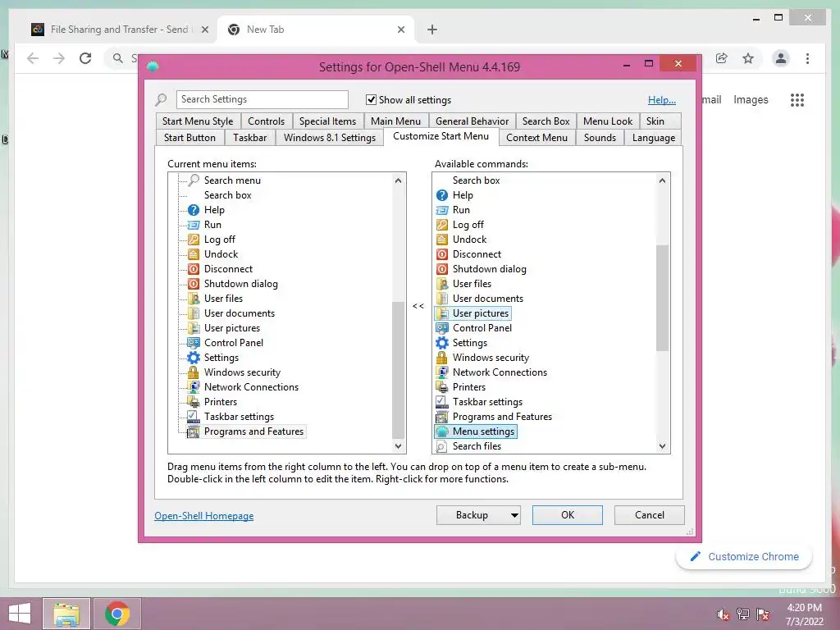Click the Log off icon in left list

(x=194, y=240)
